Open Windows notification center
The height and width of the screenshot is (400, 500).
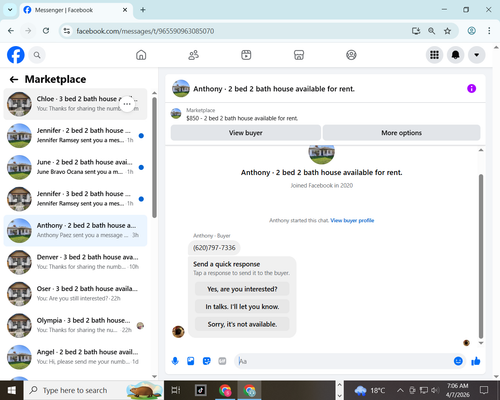point(484,390)
